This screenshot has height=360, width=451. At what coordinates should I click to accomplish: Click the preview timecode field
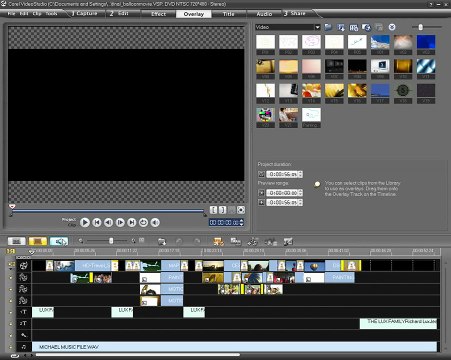(x=224, y=222)
